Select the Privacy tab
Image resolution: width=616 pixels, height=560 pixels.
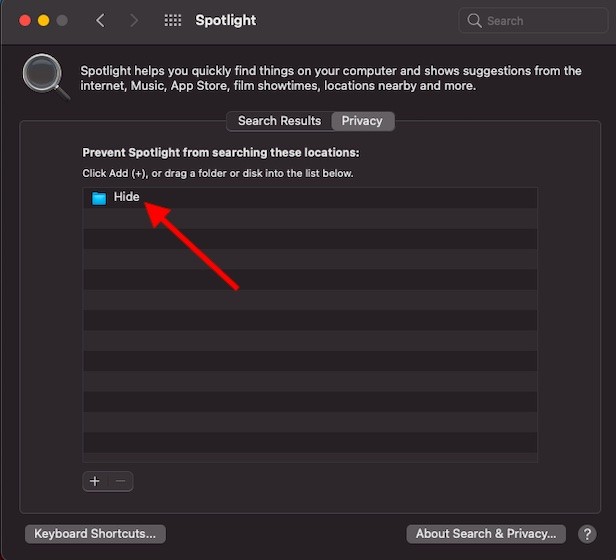coord(362,121)
